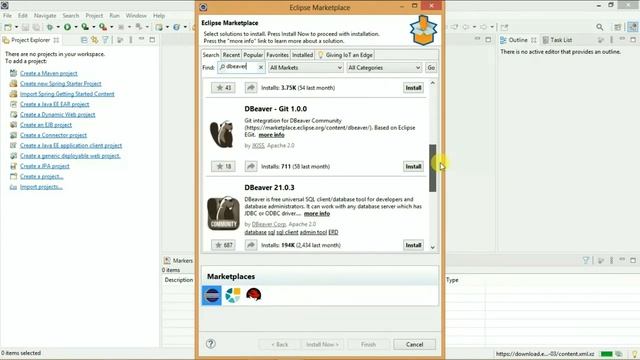Image resolution: width=640 pixels, height=360 pixels.
Task: Click the share icon next to Installs 3.75K
Action: [x=251, y=87]
